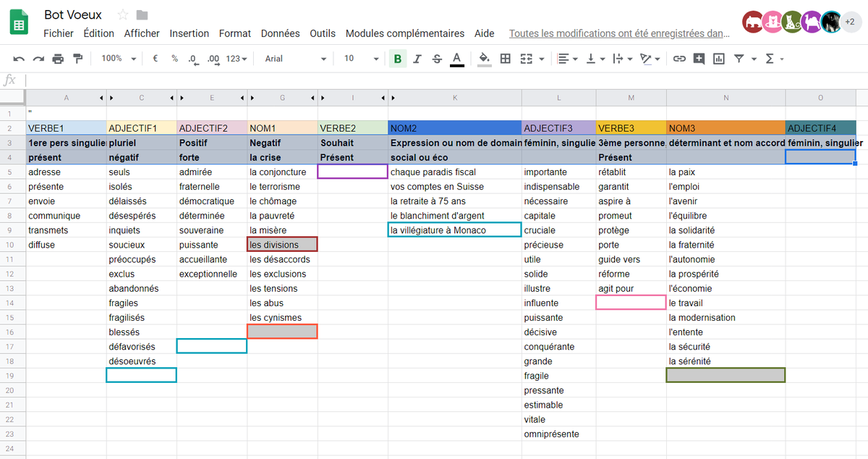Apply euro currency format
This screenshot has width=868, height=459.
point(155,59)
